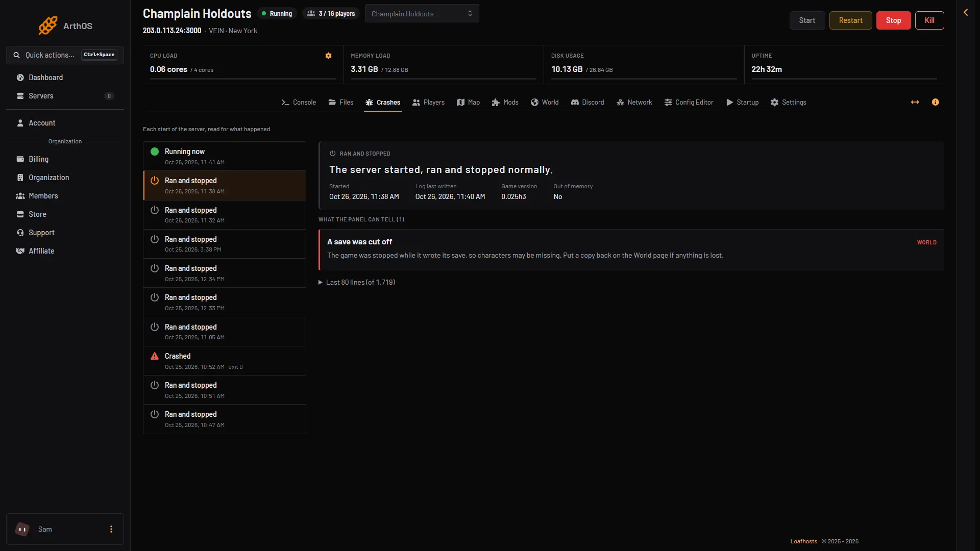Select the Crashed Oct 25 10:52 AM entry
This screenshot has width=980, height=551.
coord(225,361)
